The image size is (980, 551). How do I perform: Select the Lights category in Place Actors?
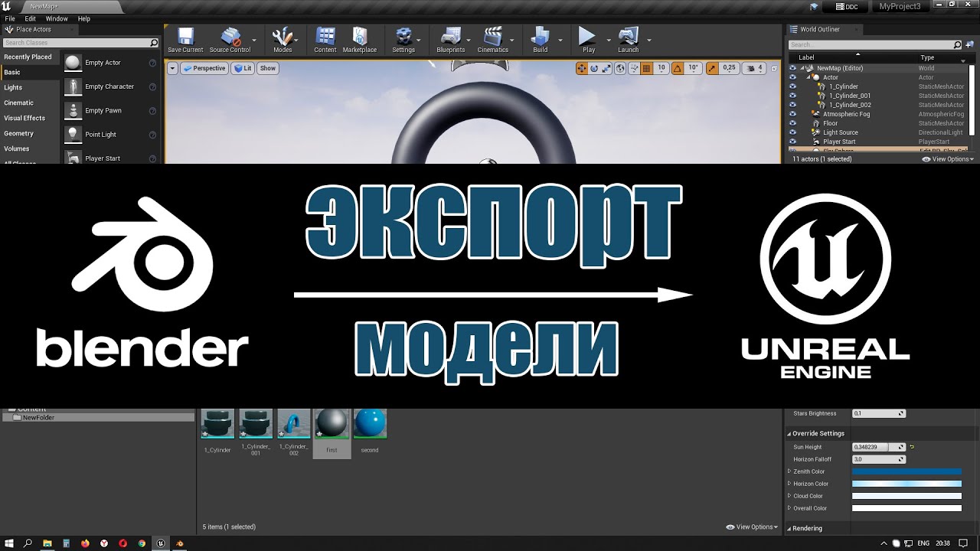tap(30, 87)
